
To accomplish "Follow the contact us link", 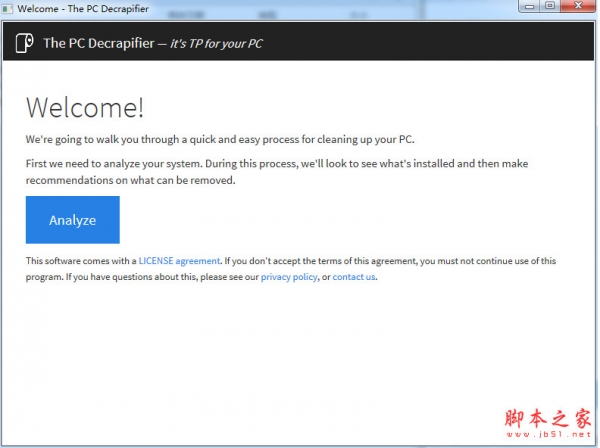I will 354,277.
